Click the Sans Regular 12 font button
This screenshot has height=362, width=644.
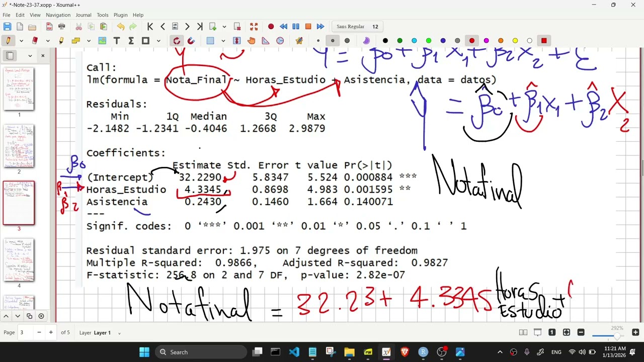click(358, 27)
